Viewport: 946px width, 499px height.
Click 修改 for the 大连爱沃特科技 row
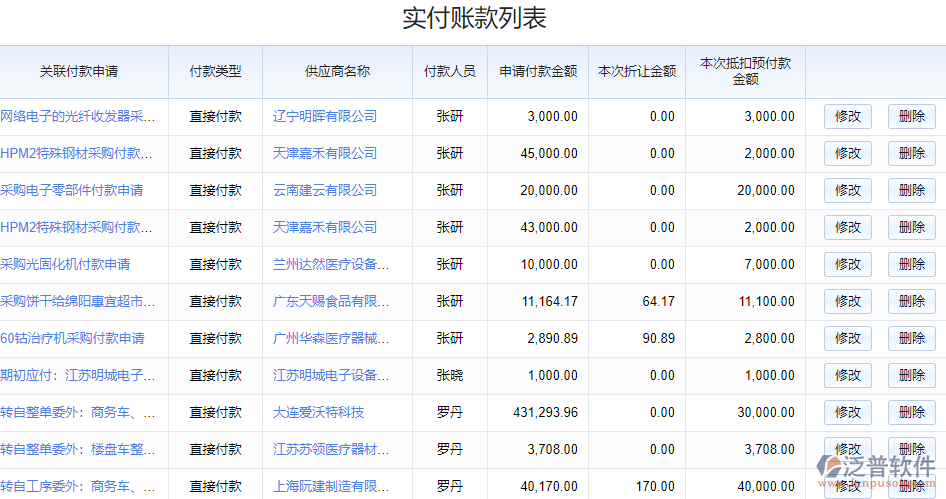coord(848,412)
